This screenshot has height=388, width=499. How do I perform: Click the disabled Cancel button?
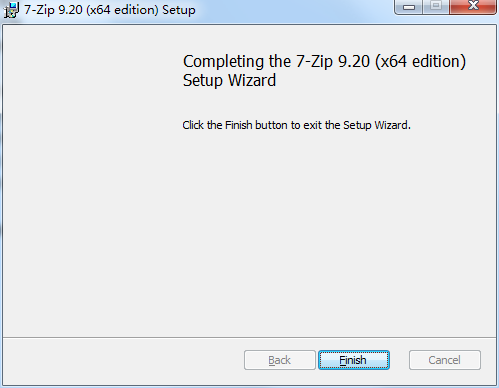pos(445,360)
